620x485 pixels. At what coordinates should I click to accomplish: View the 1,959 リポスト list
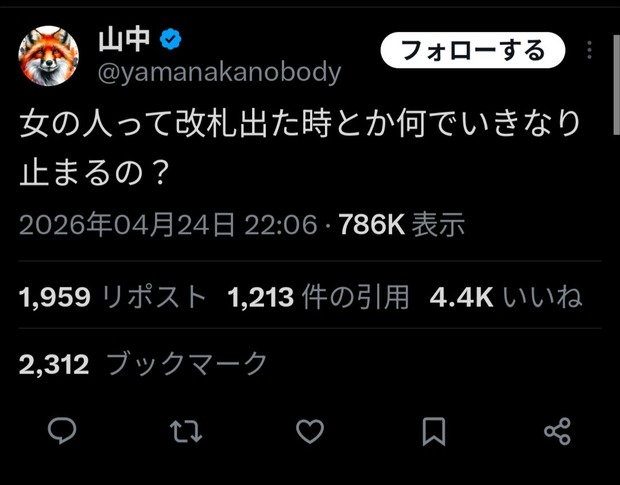113,296
